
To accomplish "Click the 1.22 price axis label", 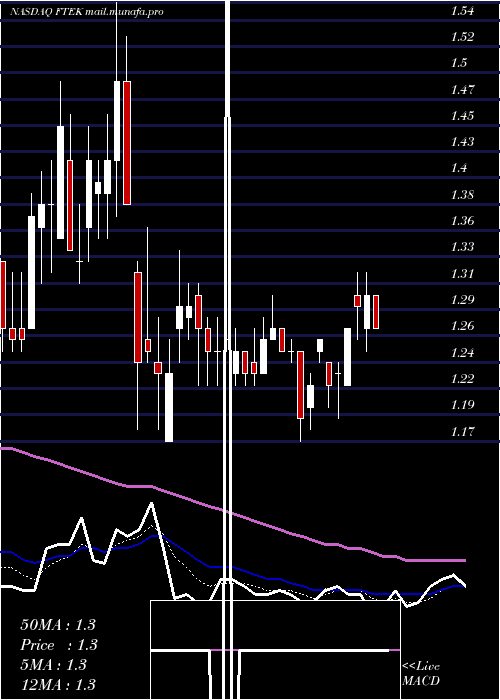I will pos(462,379).
